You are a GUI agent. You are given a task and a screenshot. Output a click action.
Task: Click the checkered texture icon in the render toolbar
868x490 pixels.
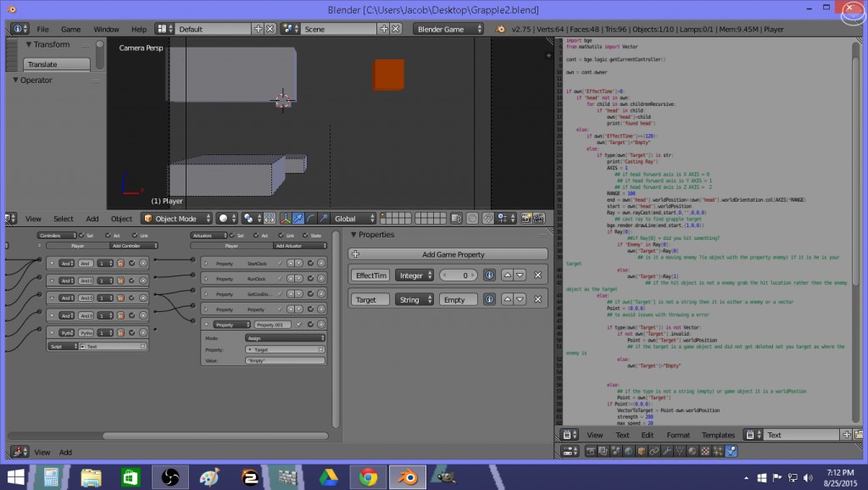(x=705, y=449)
